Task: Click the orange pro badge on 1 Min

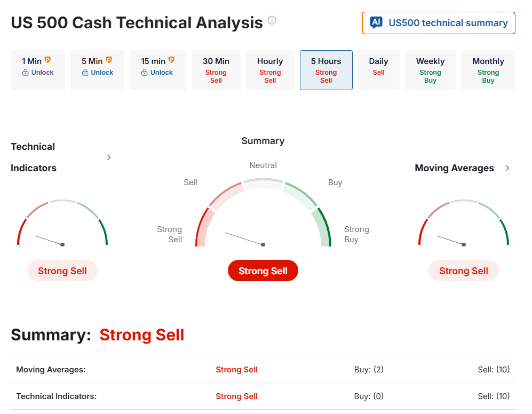Action: (x=47, y=60)
